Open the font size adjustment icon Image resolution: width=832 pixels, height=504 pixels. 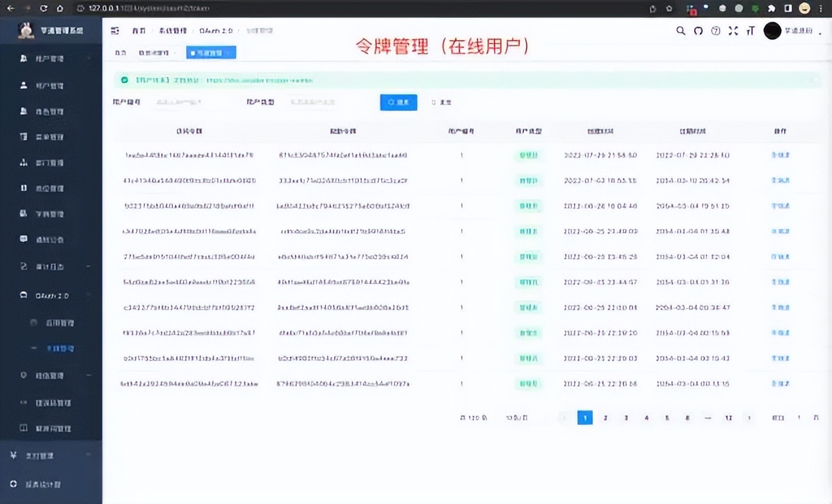coord(751,31)
